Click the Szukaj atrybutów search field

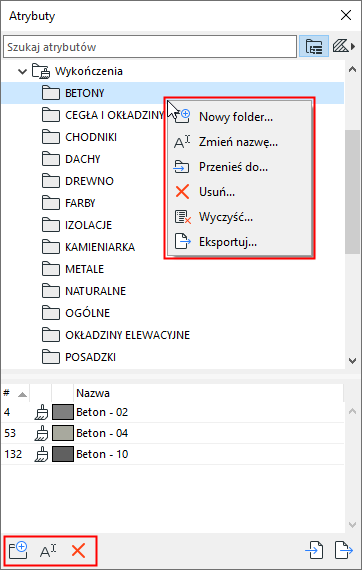tap(150, 47)
